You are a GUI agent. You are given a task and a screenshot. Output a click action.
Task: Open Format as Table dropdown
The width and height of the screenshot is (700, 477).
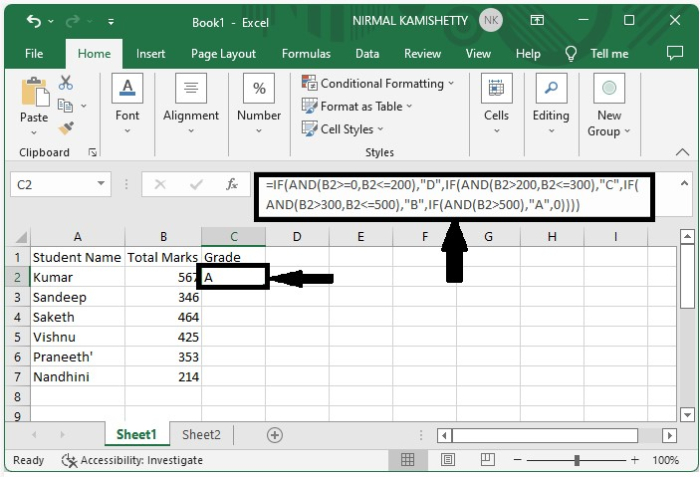coord(357,106)
